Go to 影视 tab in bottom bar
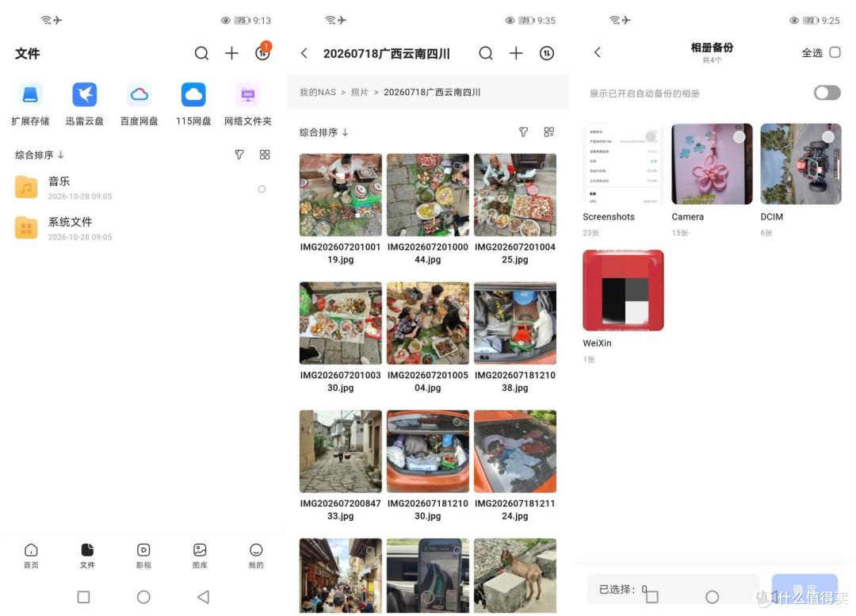The image size is (856, 616). [x=143, y=556]
